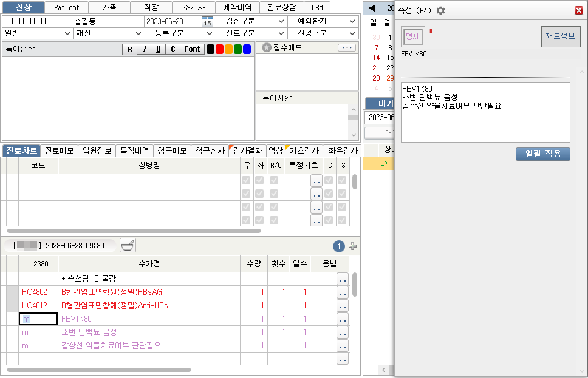Open the calendar date picker icon
Screen dimensions: 588x378
[x=207, y=21]
